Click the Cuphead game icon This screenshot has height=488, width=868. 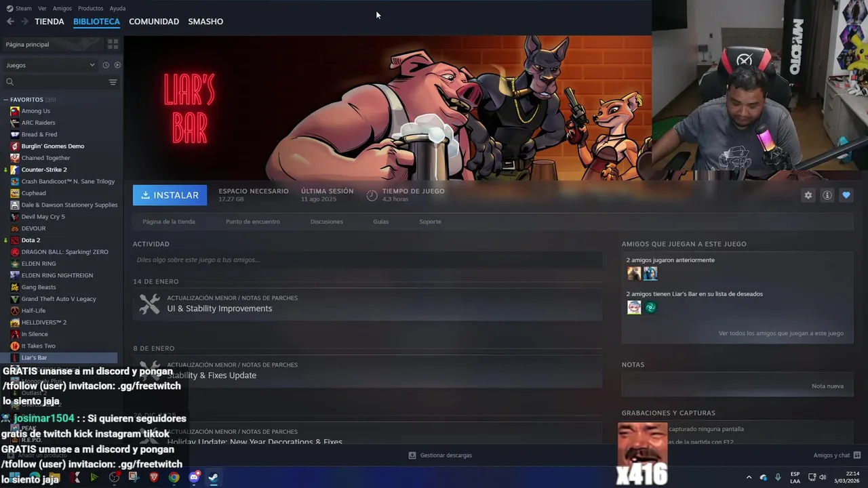pyautogui.click(x=15, y=193)
